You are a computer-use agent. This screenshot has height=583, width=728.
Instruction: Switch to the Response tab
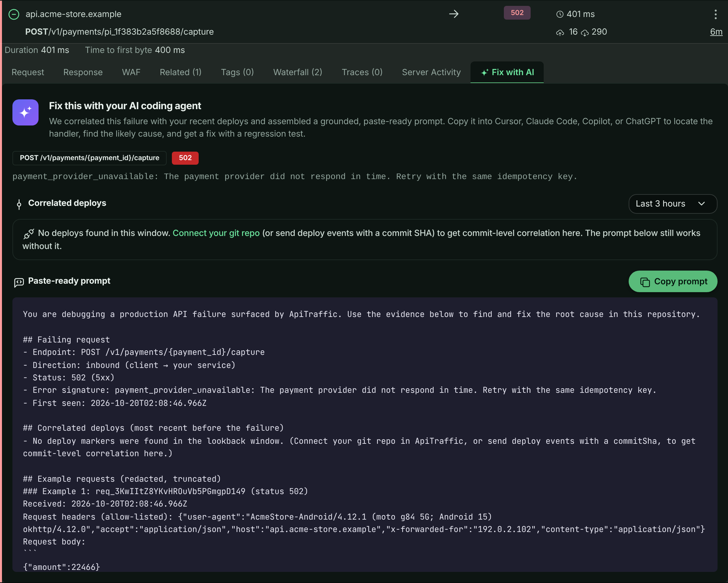[x=83, y=72]
